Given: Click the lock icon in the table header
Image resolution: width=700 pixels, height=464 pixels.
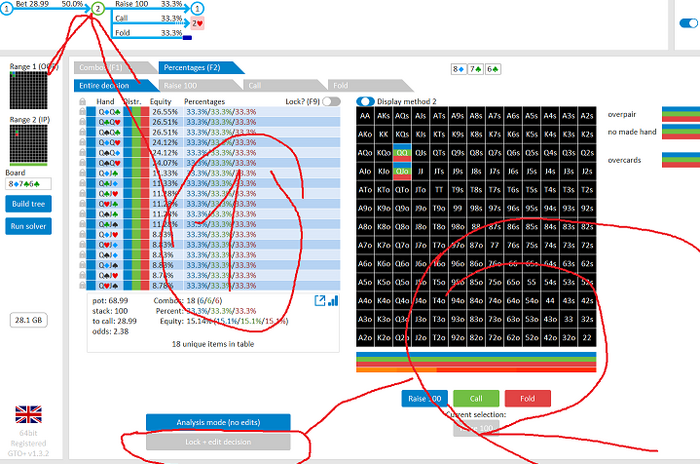Looking at the screenshot, I should tap(82, 101).
